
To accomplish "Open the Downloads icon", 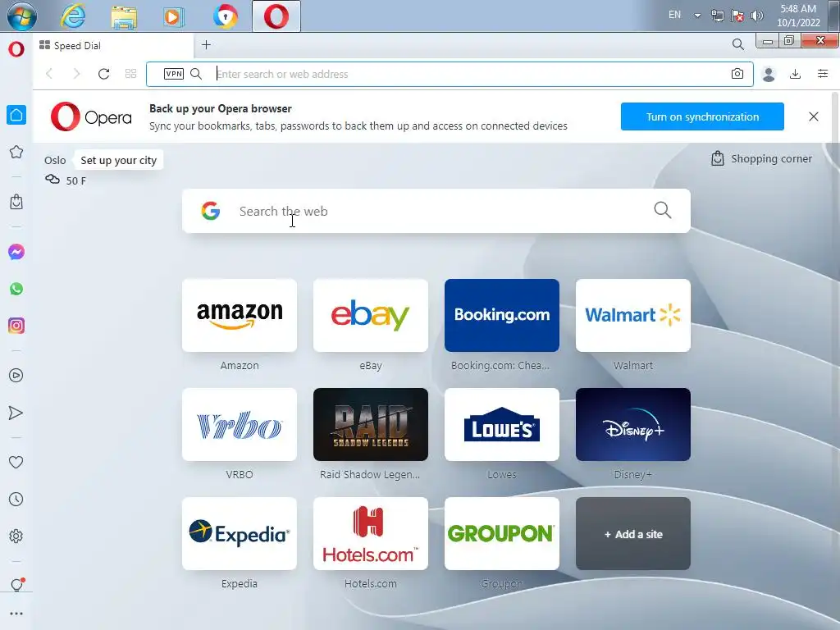I will [x=796, y=74].
